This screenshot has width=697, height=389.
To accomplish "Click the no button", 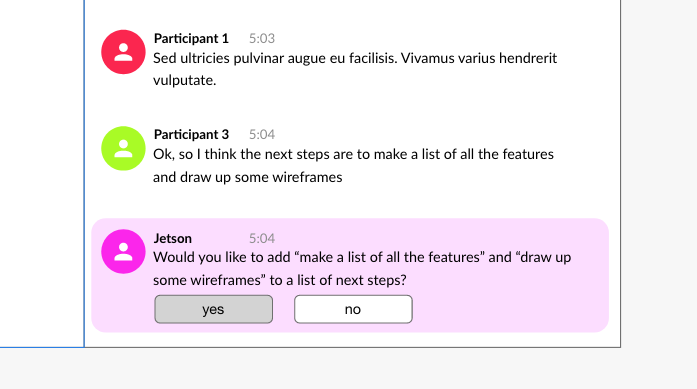I will pyautogui.click(x=353, y=309).
